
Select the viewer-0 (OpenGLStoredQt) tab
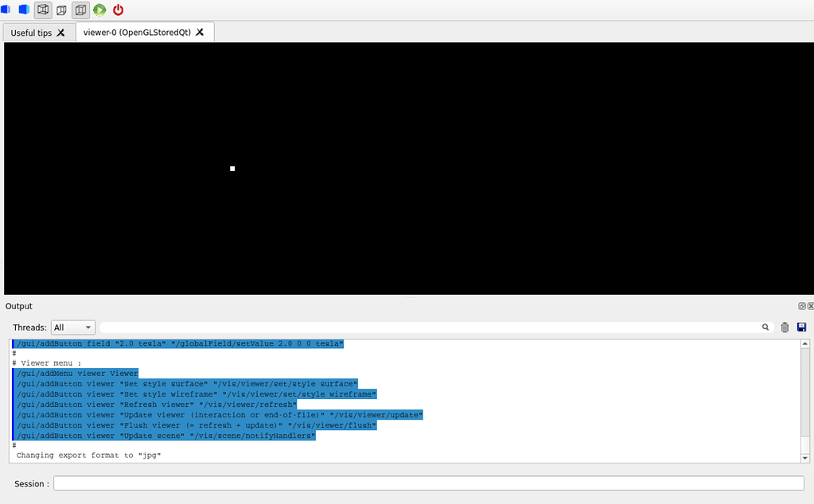tap(137, 33)
